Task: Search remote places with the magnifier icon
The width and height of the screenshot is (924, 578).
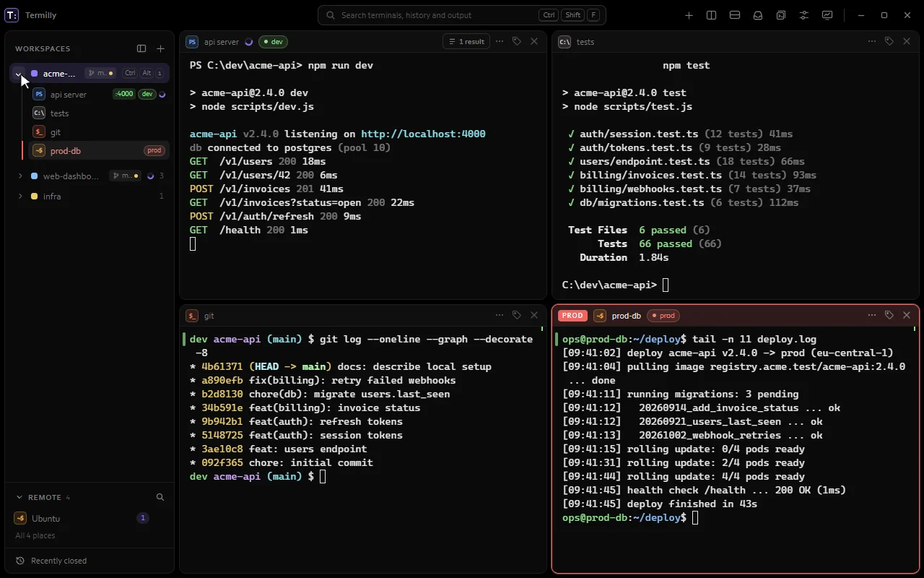Action: (160, 497)
